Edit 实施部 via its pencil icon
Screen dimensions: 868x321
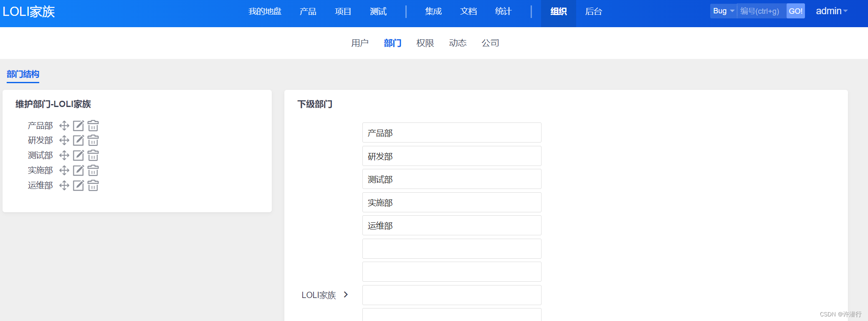click(x=78, y=170)
